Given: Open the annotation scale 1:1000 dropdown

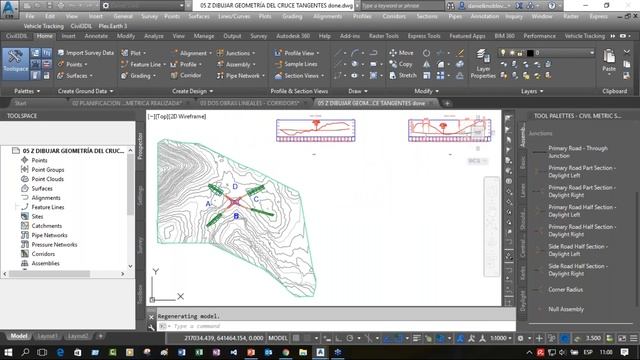Looking at the screenshot, I should click(500, 338).
